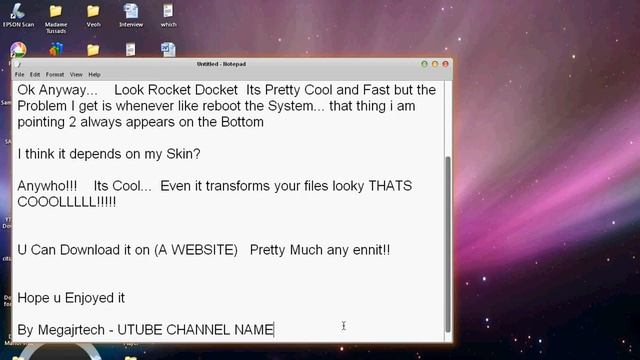The height and width of the screenshot is (360, 640).
Task: Open the desktop file named which
Action: point(168,15)
